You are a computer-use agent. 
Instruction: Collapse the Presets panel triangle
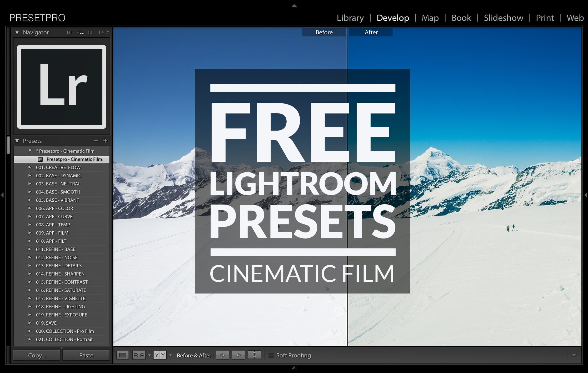click(17, 141)
